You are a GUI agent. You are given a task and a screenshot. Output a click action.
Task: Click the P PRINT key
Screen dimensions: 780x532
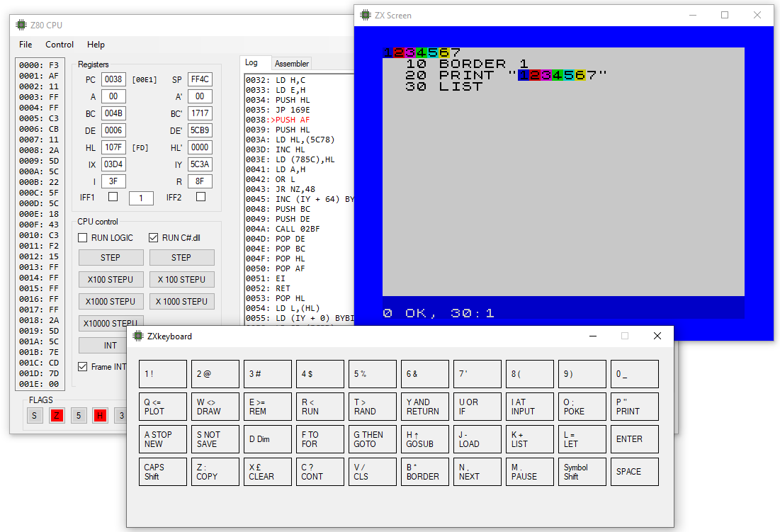635,407
